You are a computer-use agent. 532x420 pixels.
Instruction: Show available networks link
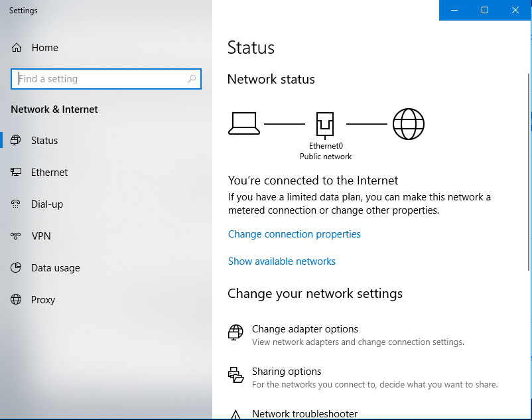click(281, 261)
